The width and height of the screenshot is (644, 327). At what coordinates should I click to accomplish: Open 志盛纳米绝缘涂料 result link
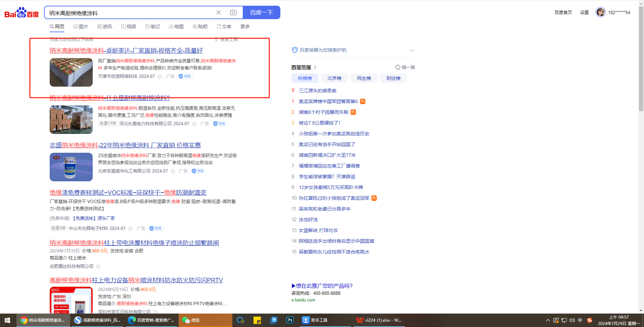coord(125,145)
